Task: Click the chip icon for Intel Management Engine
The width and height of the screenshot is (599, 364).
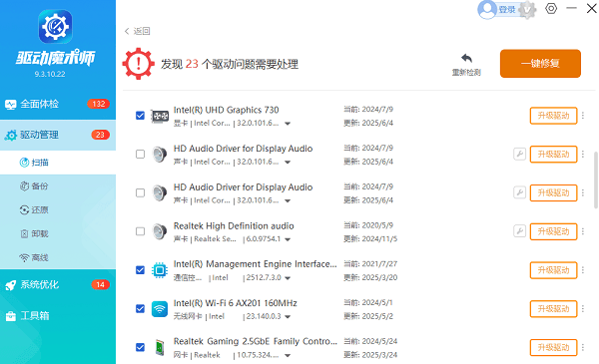Action: coord(160,270)
